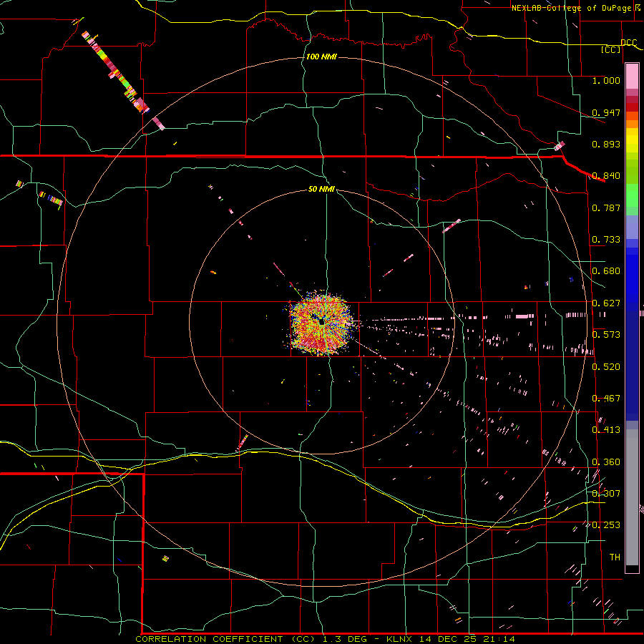Select the 0.947 scale value
This screenshot has width=644, height=644.
(x=606, y=112)
